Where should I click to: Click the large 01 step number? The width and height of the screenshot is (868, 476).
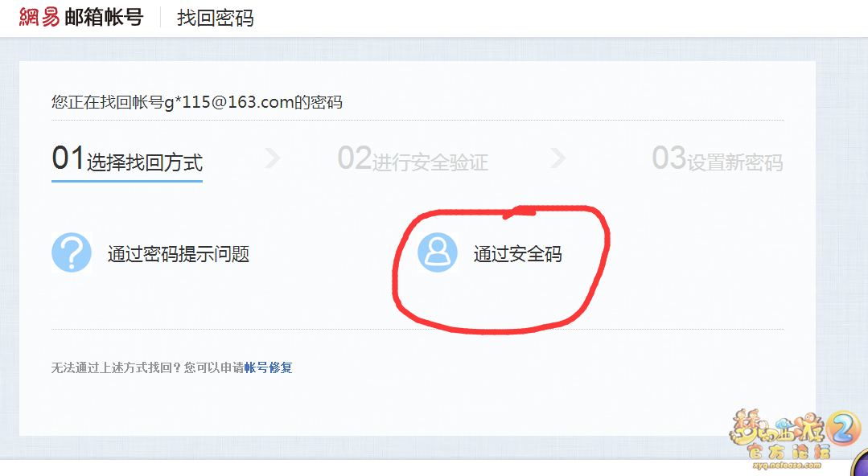[68, 158]
